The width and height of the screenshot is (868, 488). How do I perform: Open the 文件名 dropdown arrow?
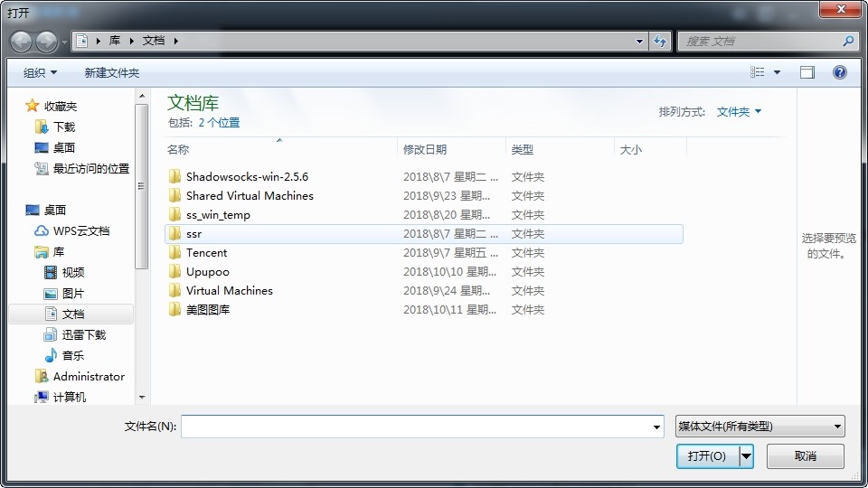656,427
